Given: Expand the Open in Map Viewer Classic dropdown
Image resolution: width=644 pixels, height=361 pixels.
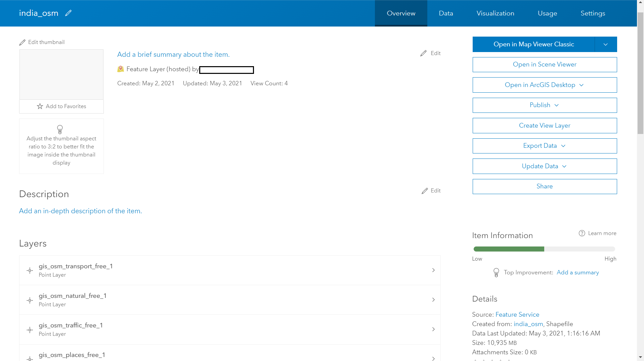Looking at the screenshot, I should [x=606, y=44].
